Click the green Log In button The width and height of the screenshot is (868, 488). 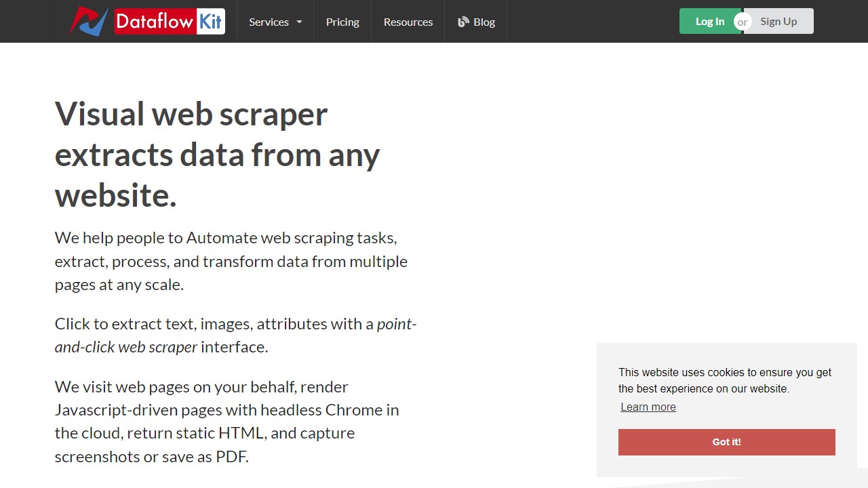click(x=709, y=21)
